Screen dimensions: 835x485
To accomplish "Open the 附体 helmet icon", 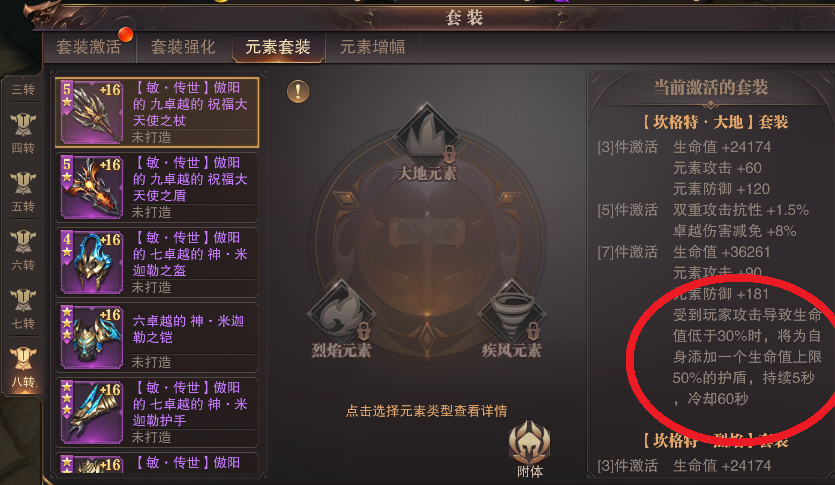I will 529,443.
